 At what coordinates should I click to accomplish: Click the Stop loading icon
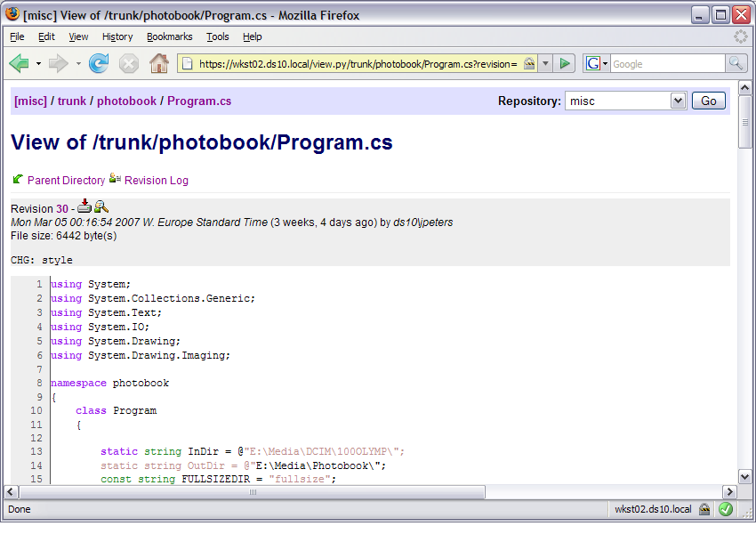click(129, 64)
